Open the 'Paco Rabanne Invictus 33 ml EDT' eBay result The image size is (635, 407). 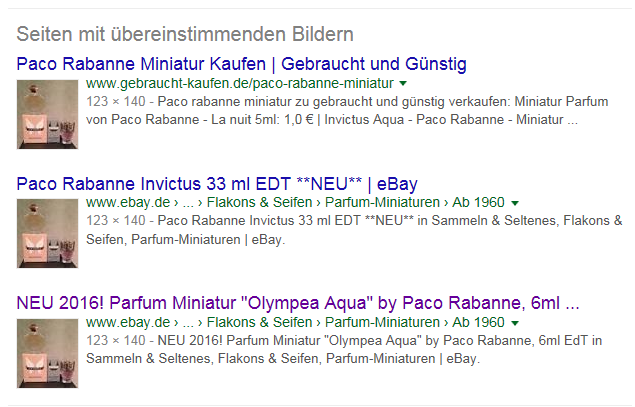[x=217, y=184]
